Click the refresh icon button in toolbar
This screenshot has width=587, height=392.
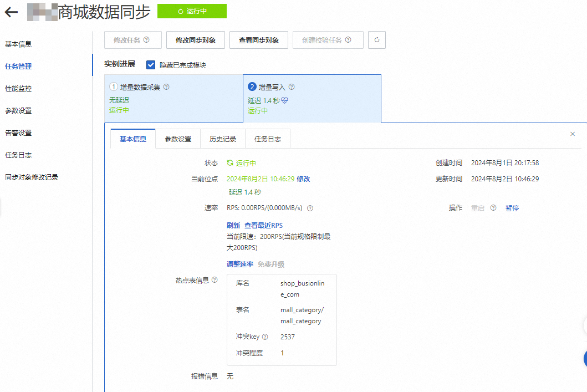pos(377,40)
